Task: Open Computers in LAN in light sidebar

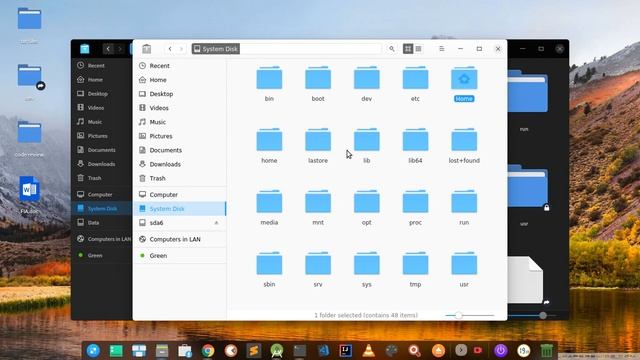Action: coord(180,239)
